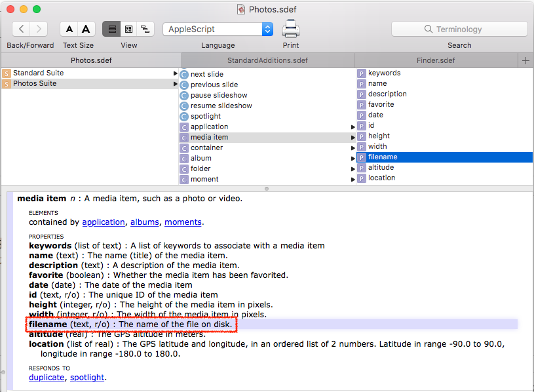Switch to outline tree view mode
The width and height of the screenshot is (534, 392).
[x=145, y=29]
